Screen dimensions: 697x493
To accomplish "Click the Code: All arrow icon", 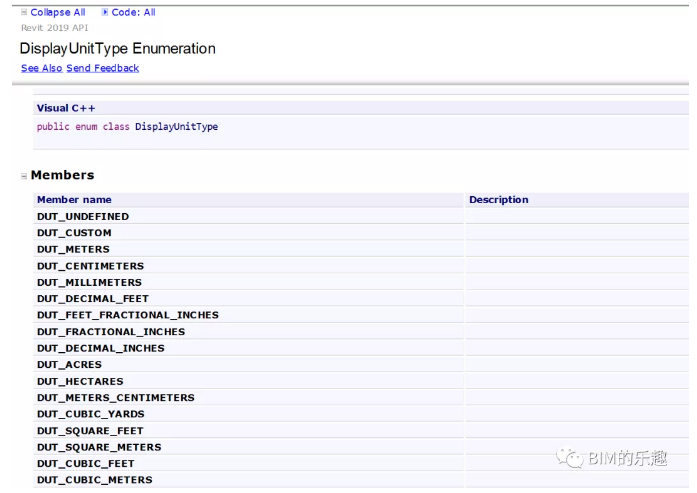I will tap(105, 12).
